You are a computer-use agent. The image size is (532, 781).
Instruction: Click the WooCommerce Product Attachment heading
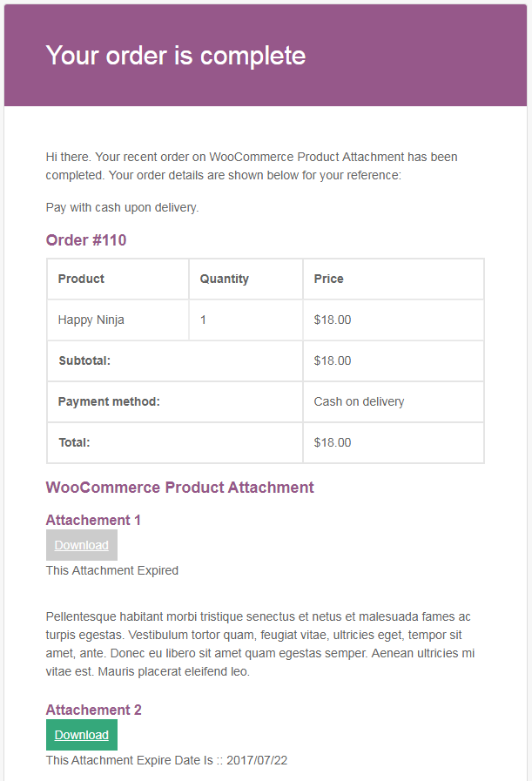(180, 487)
